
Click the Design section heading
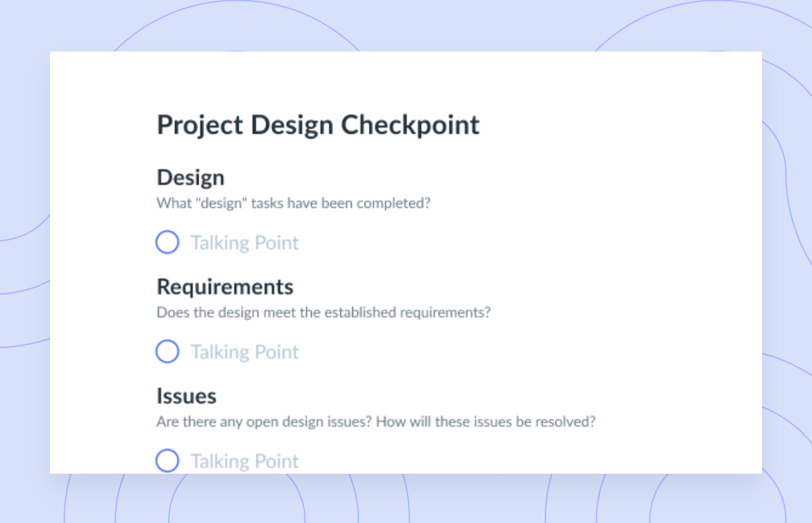point(191,178)
